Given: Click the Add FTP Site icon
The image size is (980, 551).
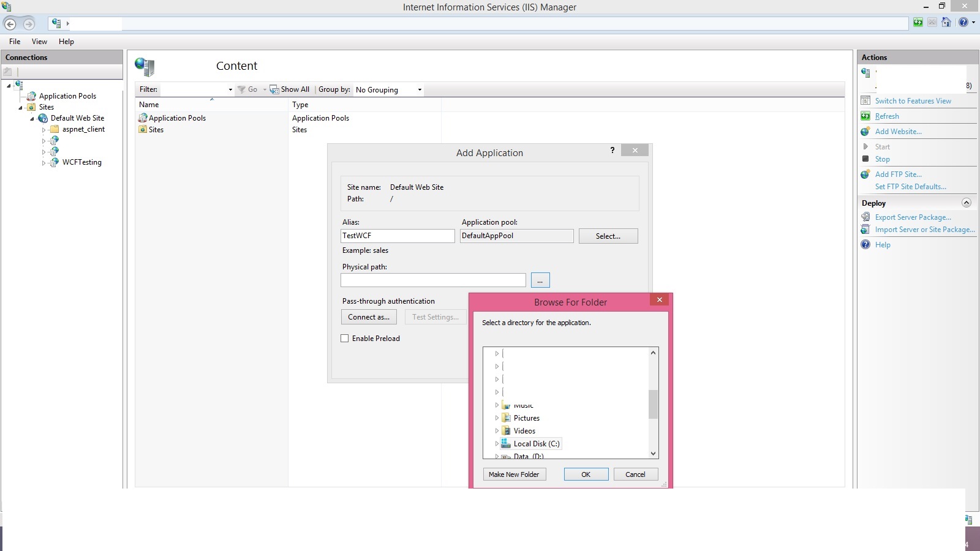Looking at the screenshot, I should 865,174.
